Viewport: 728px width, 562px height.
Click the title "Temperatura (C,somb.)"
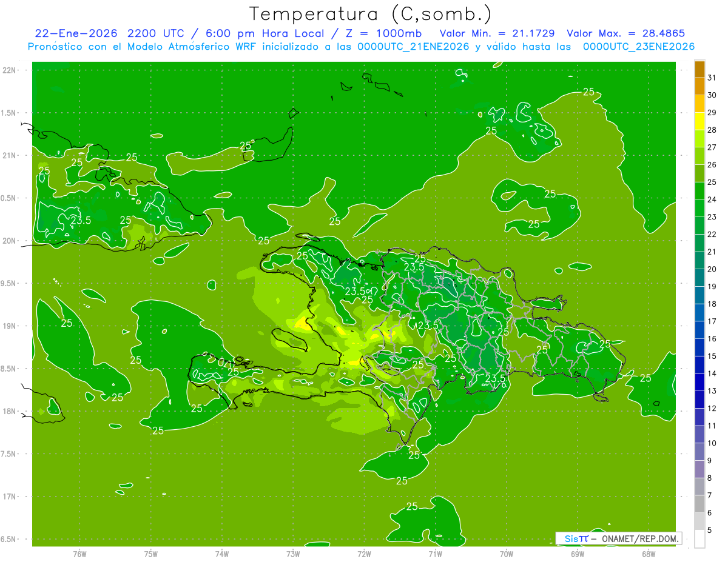tap(370, 13)
